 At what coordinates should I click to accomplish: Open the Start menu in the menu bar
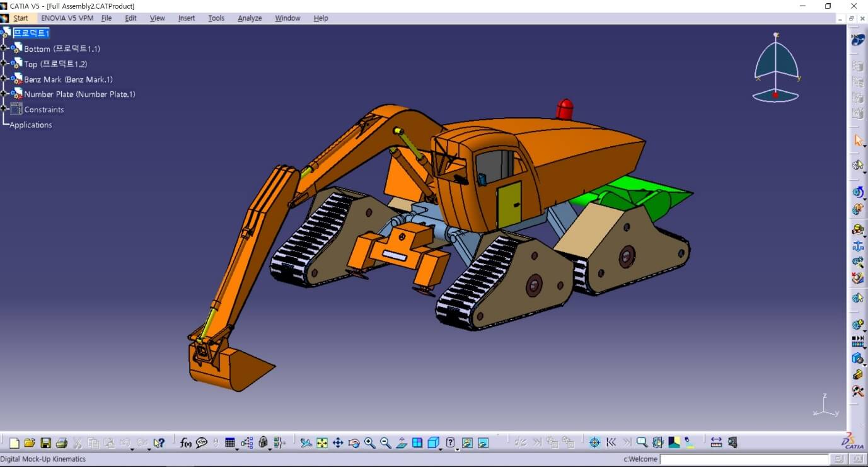21,18
